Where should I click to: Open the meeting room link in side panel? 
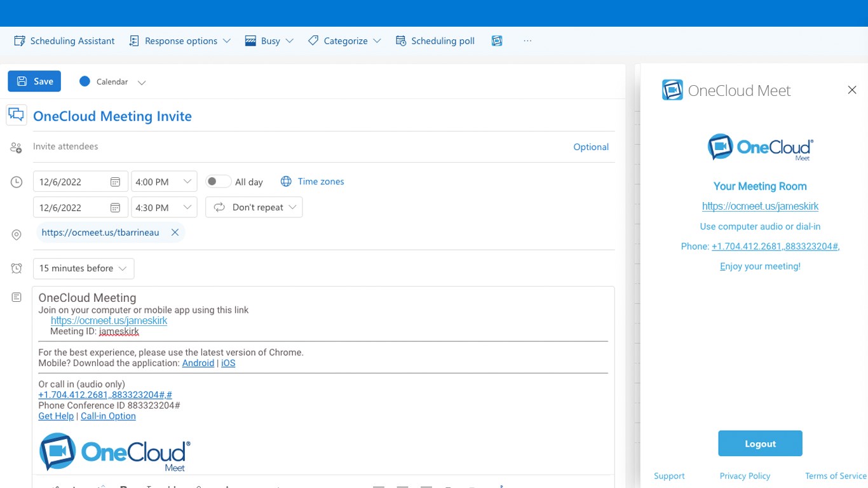pos(760,207)
